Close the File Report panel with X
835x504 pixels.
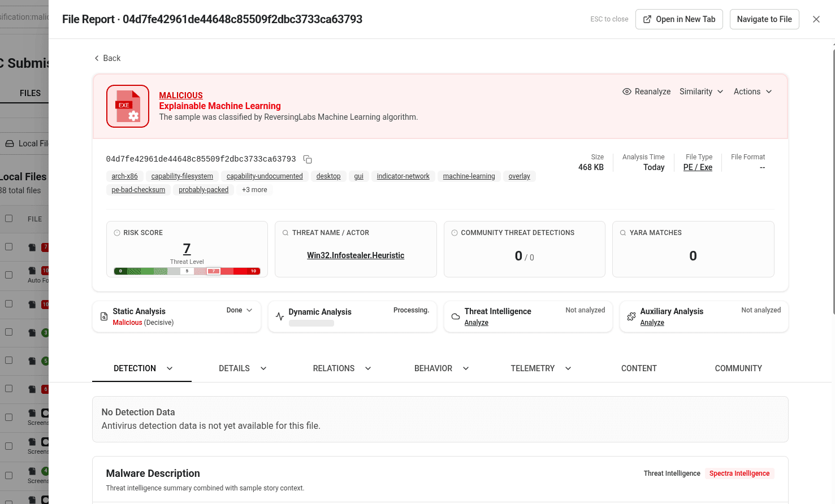click(816, 19)
